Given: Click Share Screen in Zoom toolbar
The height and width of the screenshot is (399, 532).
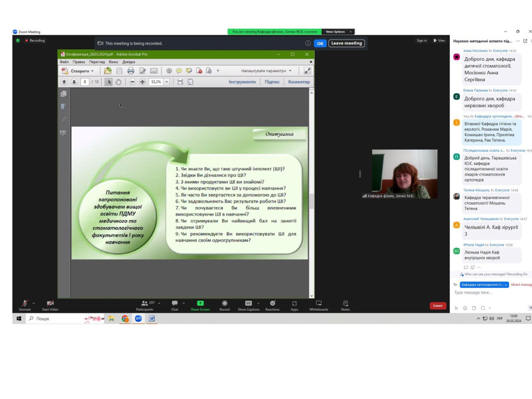Looking at the screenshot, I should point(200,305).
